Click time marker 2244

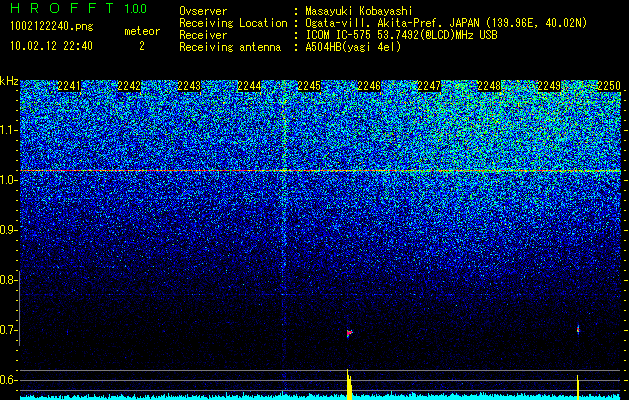[249, 86]
